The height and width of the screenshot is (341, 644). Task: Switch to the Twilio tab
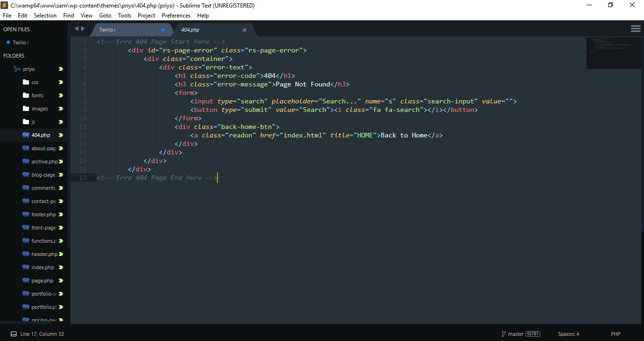(x=123, y=30)
